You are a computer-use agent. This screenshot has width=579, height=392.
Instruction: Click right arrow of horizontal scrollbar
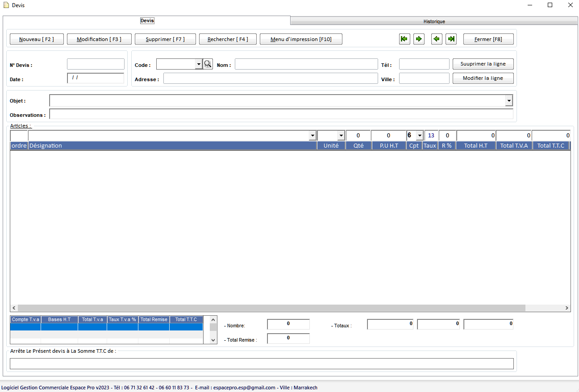point(567,308)
